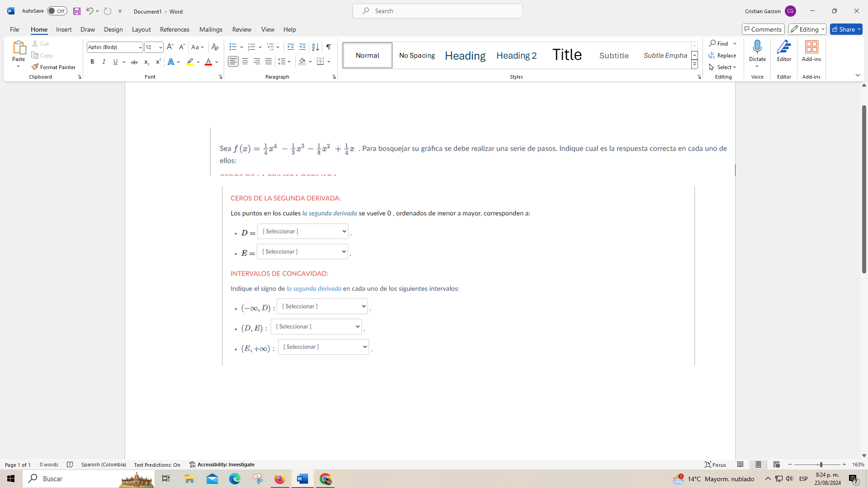
Task: Click the Bold formatting icon
Action: (x=92, y=61)
